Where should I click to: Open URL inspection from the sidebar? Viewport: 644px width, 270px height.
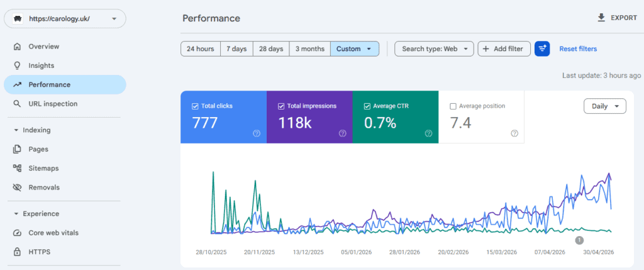pyautogui.click(x=65, y=104)
